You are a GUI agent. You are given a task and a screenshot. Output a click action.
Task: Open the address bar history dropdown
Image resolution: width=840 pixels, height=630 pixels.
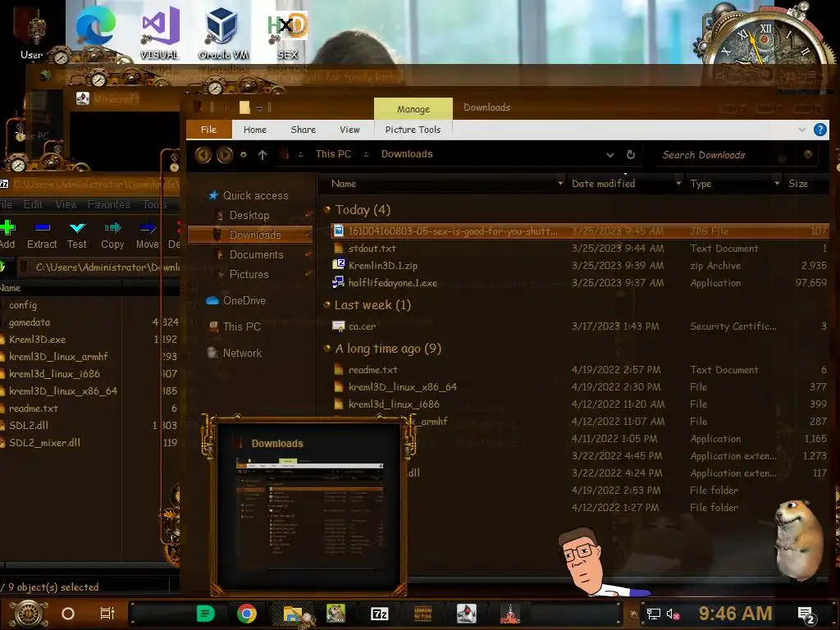(610, 155)
